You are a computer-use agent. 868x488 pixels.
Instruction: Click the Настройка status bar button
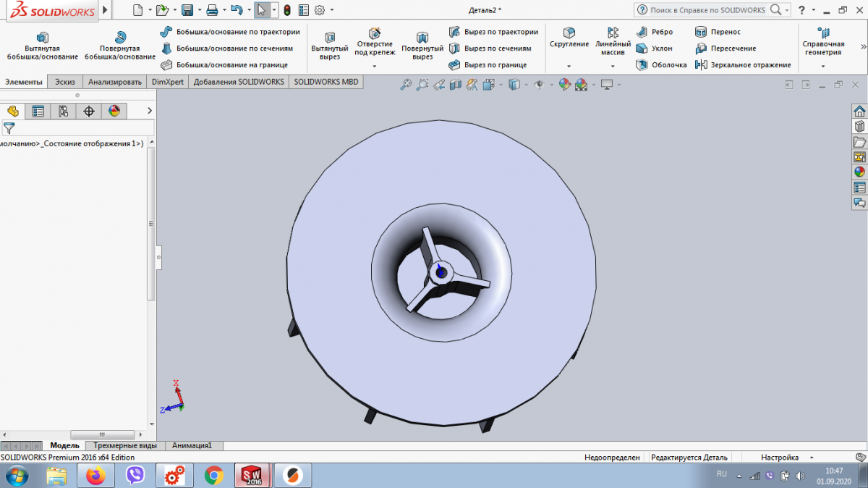[779, 458]
